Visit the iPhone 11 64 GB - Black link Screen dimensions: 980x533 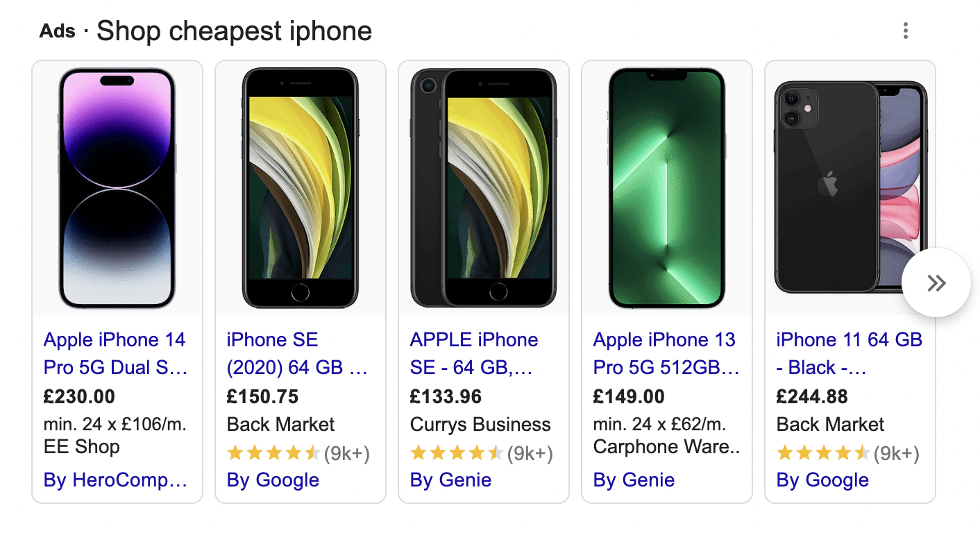(849, 353)
